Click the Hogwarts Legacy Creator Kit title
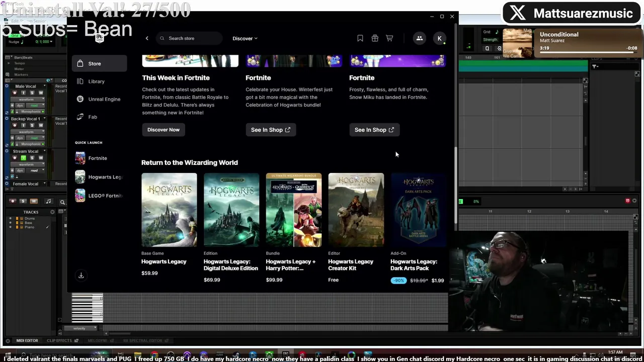This screenshot has height=362, width=644. point(351,265)
